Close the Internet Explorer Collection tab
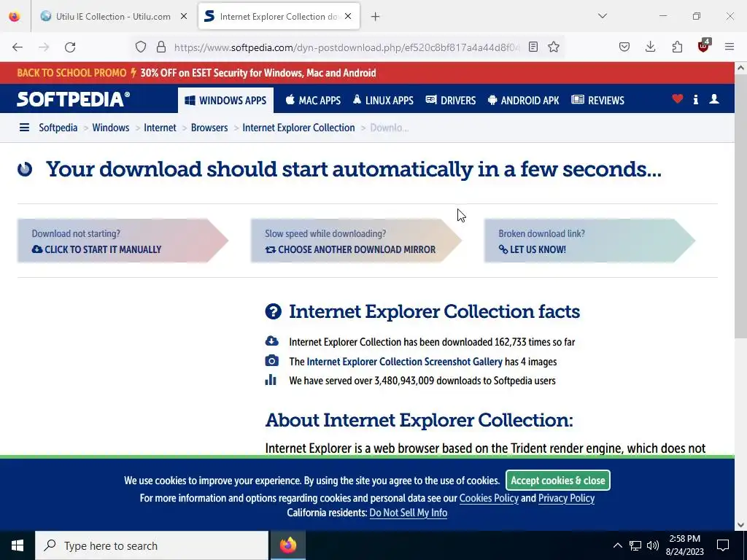Viewport: 747px width, 560px height. (348, 16)
